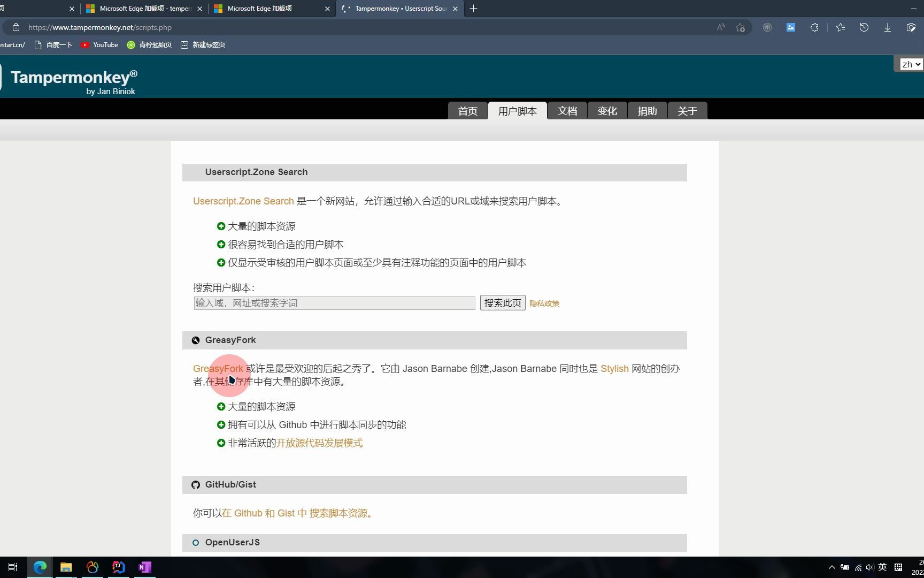
Task: Open 新建标签页 bookmark
Action: click(203, 45)
